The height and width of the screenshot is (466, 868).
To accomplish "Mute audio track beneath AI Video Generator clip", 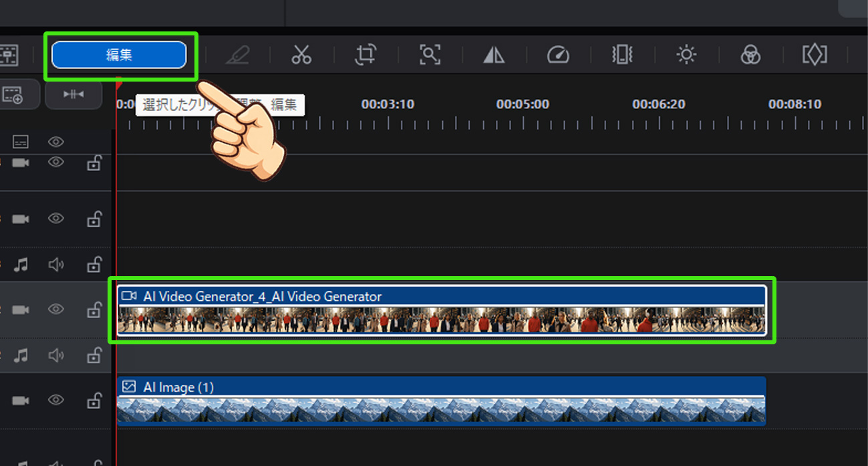I will coord(56,356).
